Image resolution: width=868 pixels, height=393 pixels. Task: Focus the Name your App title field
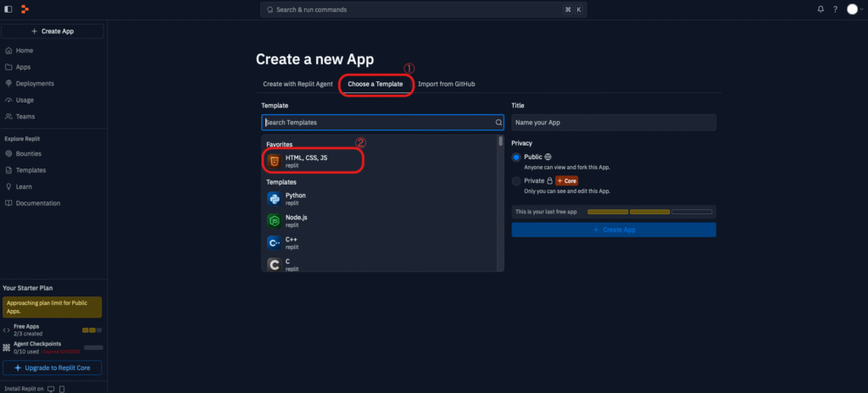point(614,122)
